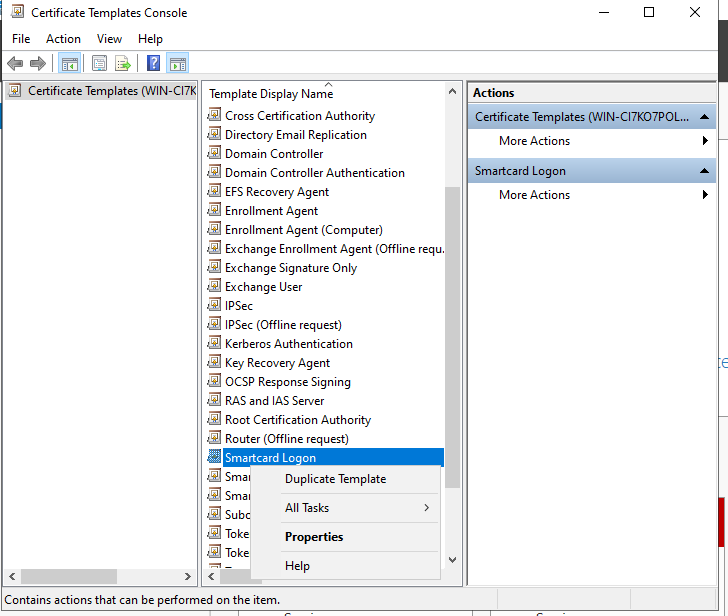Click Root Certification Authority template icon

214,419
